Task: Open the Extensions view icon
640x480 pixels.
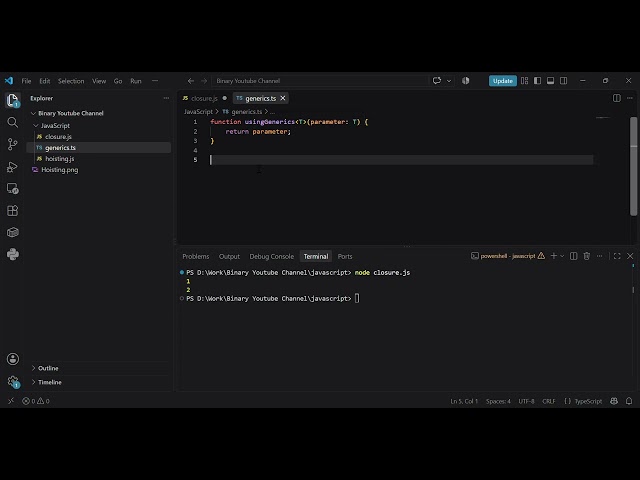Action: pyautogui.click(x=13, y=211)
